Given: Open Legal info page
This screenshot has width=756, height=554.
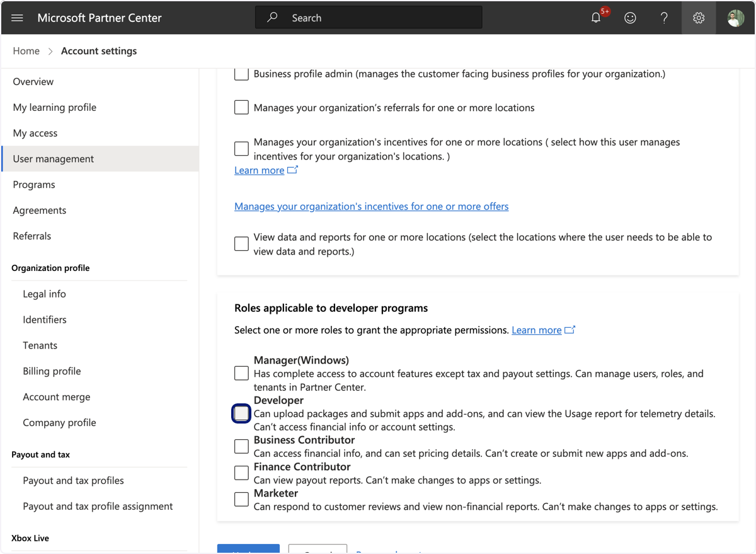Looking at the screenshot, I should 44,294.
